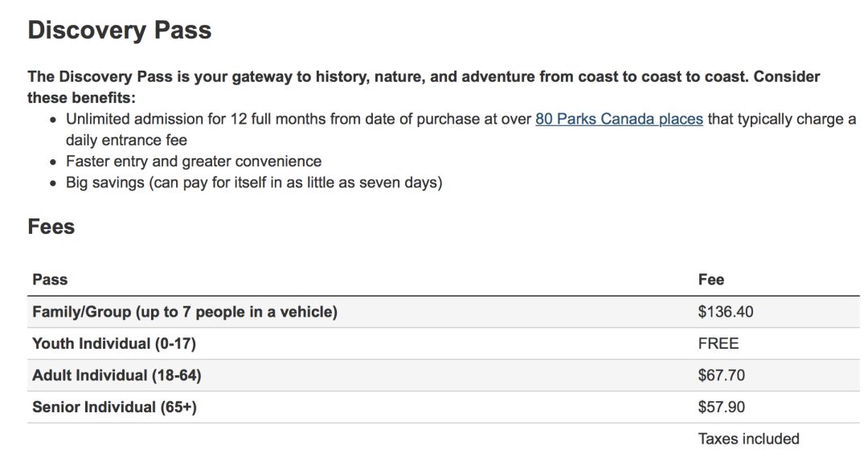Click the bold introductory paragraph about the Discovery Pass
The width and height of the screenshot is (868, 458).
424,87
